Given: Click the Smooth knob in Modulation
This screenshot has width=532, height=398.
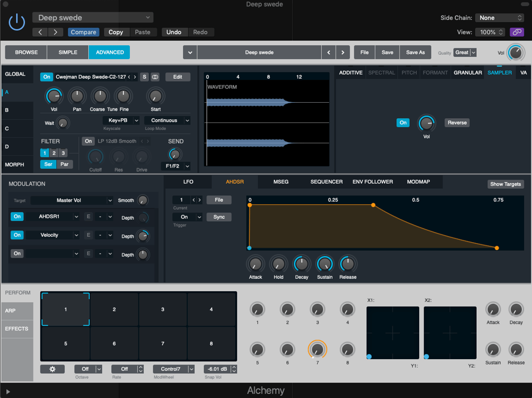Looking at the screenshot, I should (x=143, y=200).
